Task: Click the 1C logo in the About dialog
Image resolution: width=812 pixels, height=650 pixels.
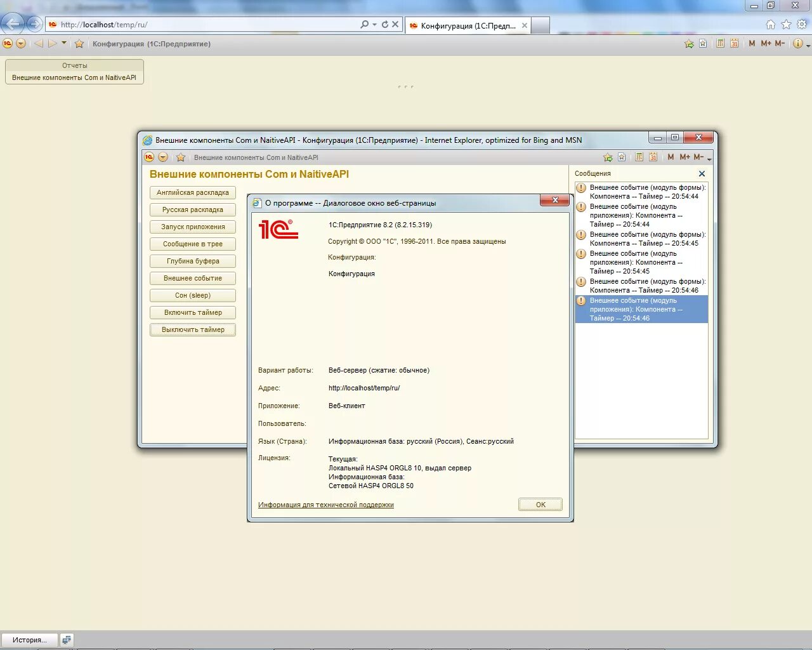Action: click(x=278, y=229)
